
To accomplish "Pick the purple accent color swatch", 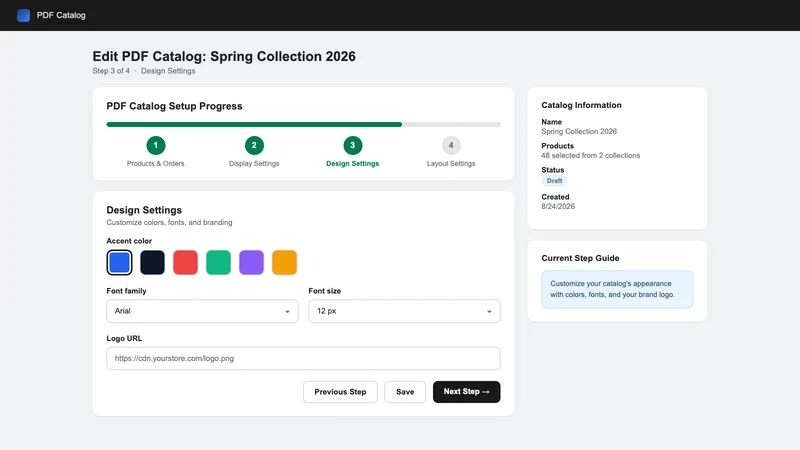I will 252,262.
